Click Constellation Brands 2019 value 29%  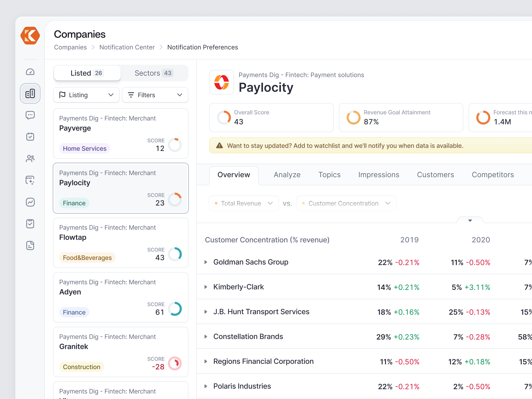384,337
